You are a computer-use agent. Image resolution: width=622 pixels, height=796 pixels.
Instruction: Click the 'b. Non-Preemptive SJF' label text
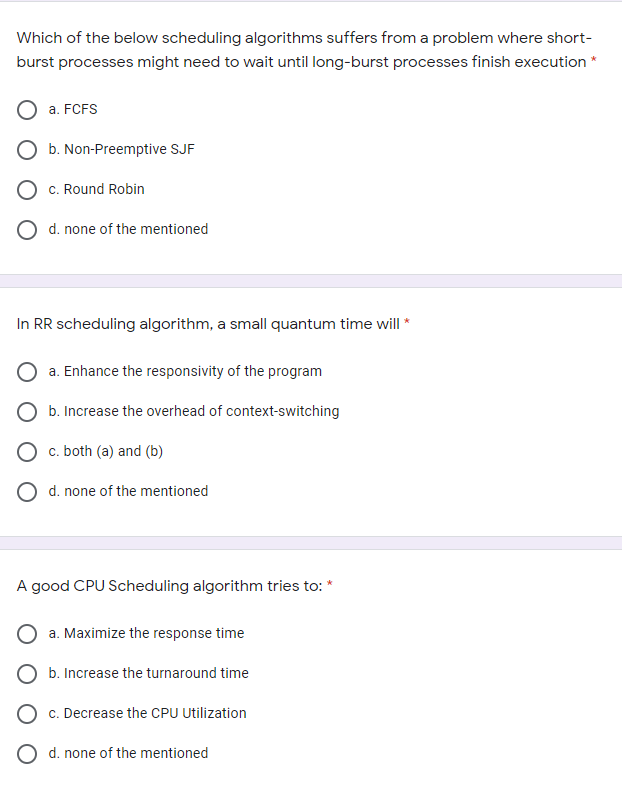pyautogui.click(x=121, y=149)
